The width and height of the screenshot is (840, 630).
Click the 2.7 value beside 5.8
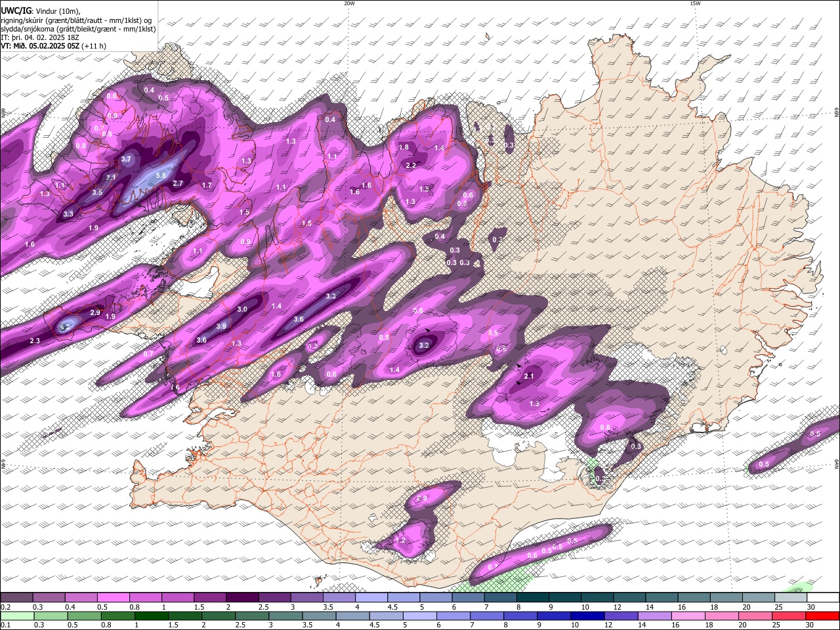[178, 184]
